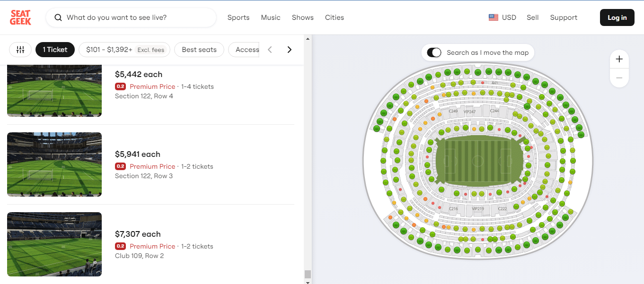This screenshot has width=644, height=284.
Task: Open the price range filter dropdown
Action: (124, 50)
